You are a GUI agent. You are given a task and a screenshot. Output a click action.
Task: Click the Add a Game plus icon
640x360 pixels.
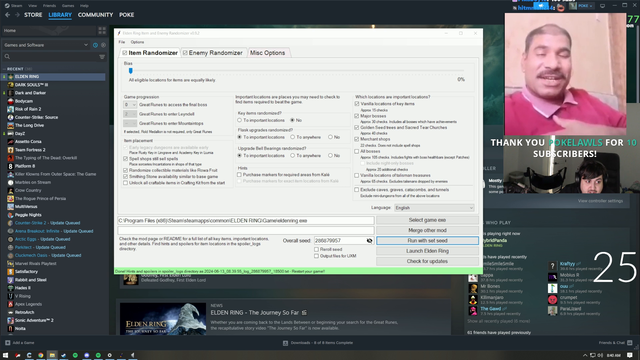click(x=7, y=343)
